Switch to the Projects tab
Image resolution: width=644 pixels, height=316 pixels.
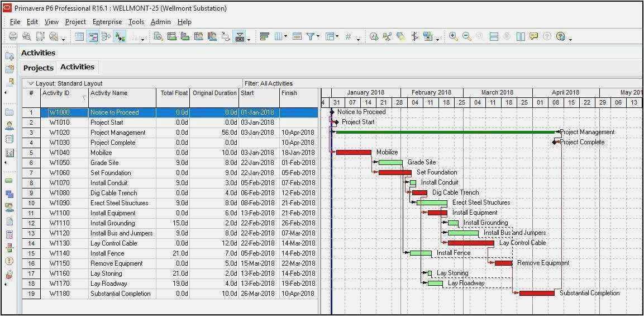click(x=39, y=68)
